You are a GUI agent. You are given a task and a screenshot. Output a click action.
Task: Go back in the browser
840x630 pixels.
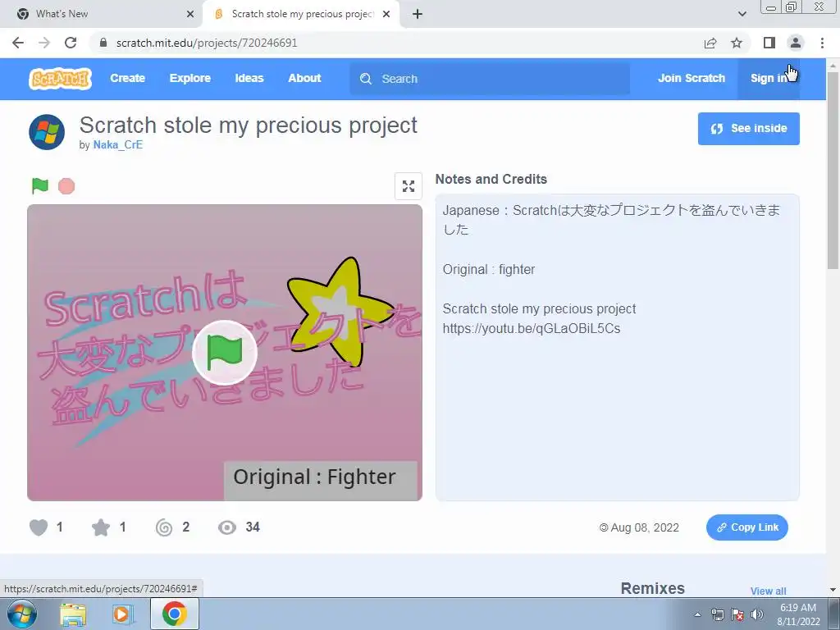[18, 43]
